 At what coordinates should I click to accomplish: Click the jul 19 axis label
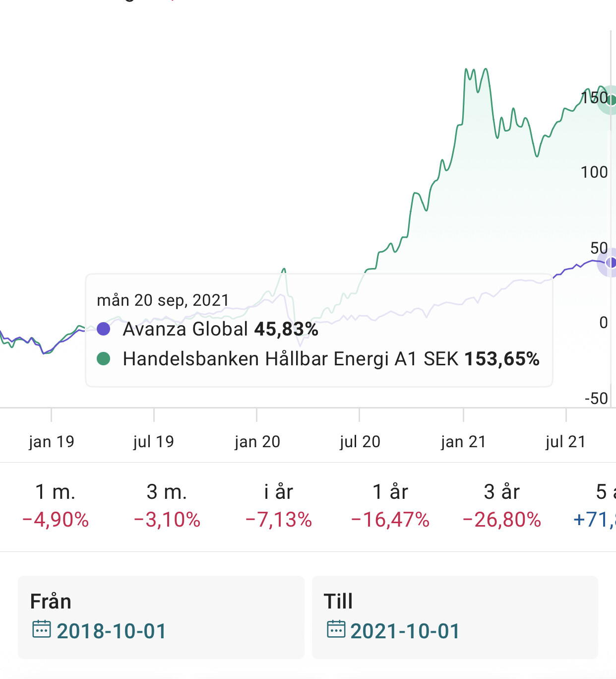(x=154, y=441)
